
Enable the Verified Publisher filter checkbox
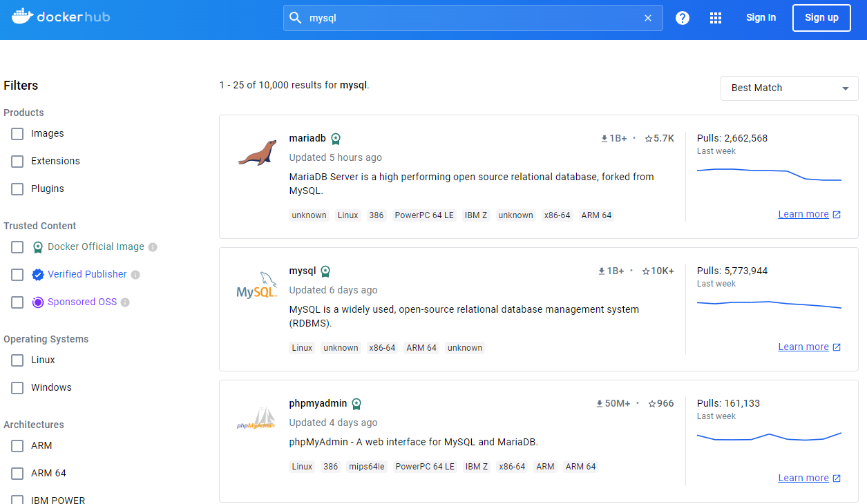point(17,274)
